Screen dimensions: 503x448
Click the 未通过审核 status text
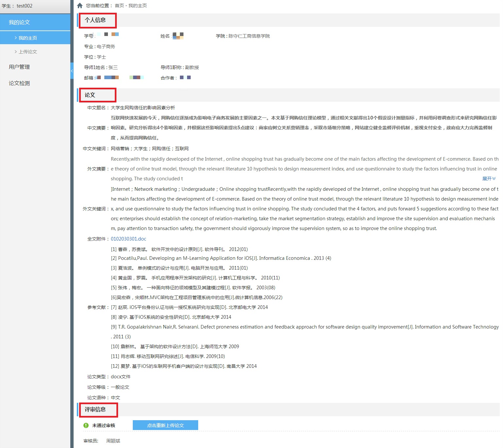(104, 425)
